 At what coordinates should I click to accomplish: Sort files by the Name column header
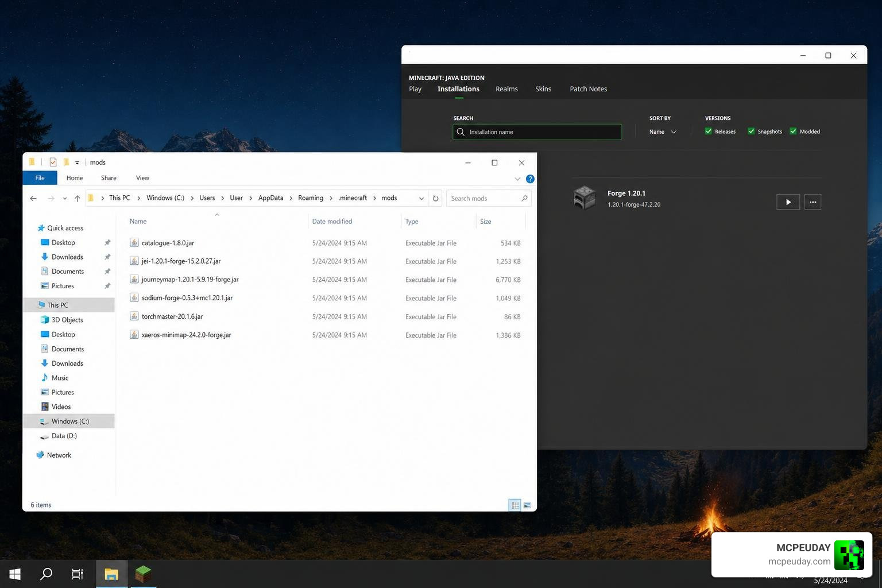pyautogui.click(x=138, y=221)
